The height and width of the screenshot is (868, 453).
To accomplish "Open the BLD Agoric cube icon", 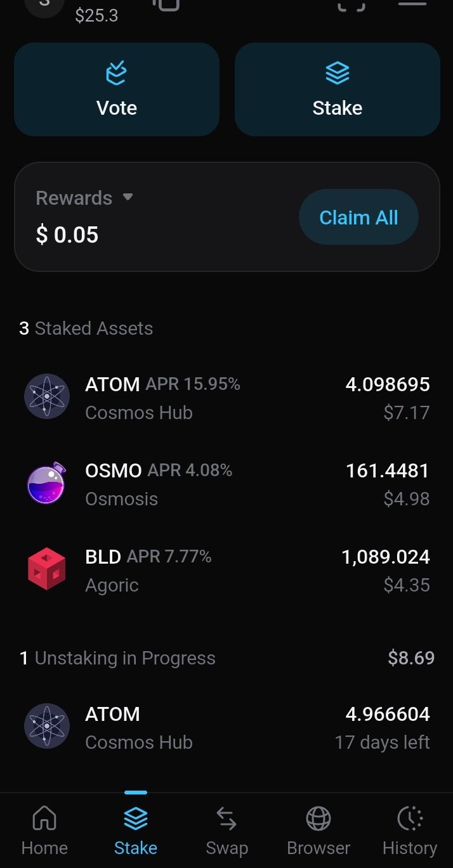I will tap(46, 569).
